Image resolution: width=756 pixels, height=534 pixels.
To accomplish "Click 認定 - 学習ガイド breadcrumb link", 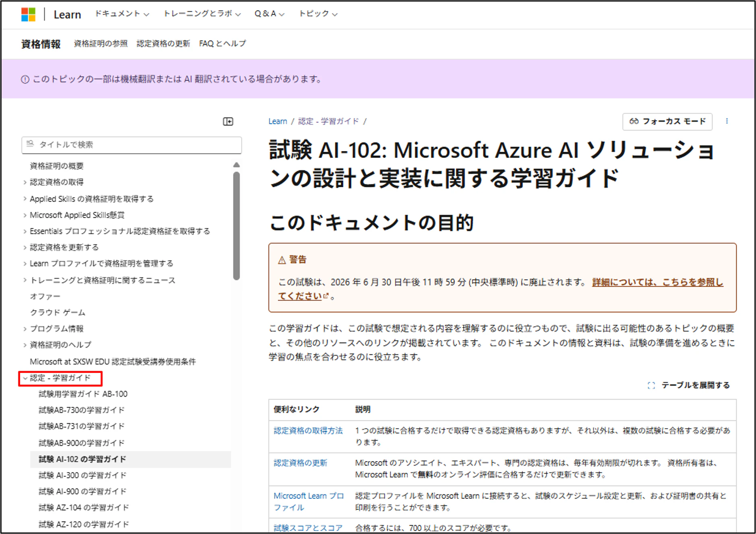I will pos(328,121).
